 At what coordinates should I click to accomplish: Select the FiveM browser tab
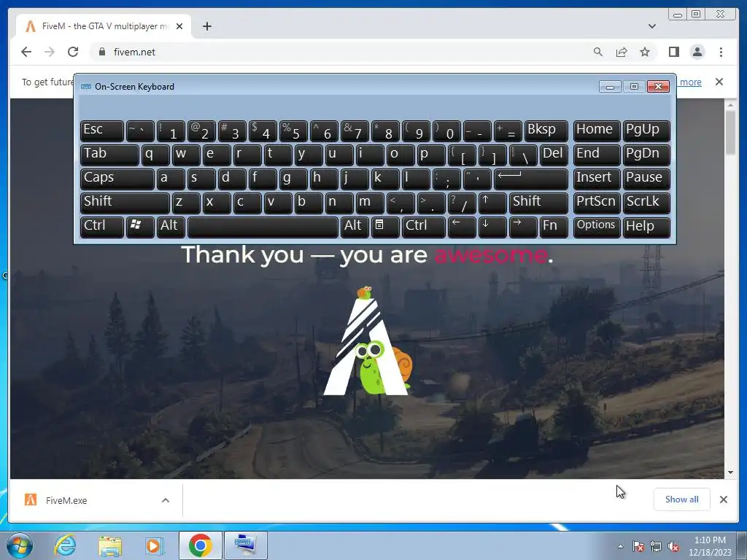point(104,26)
